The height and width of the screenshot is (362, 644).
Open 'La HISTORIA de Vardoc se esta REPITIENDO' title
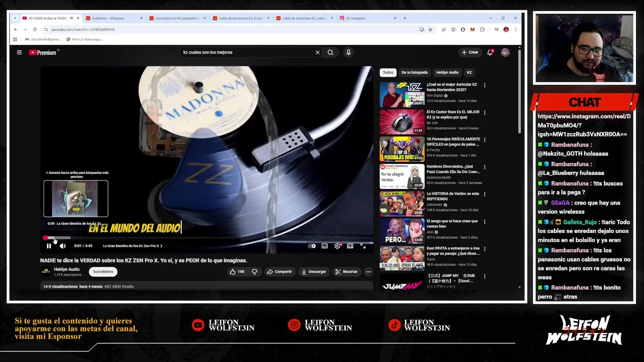(x=453, y=196)
